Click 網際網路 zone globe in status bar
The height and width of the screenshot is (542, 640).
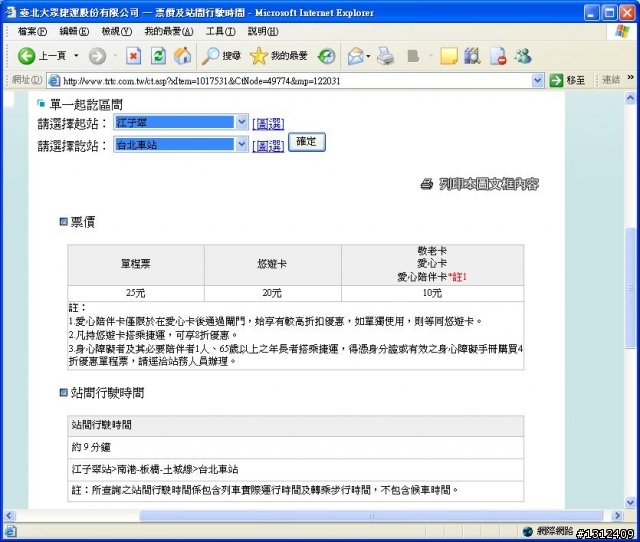click(x=528, y=531)
